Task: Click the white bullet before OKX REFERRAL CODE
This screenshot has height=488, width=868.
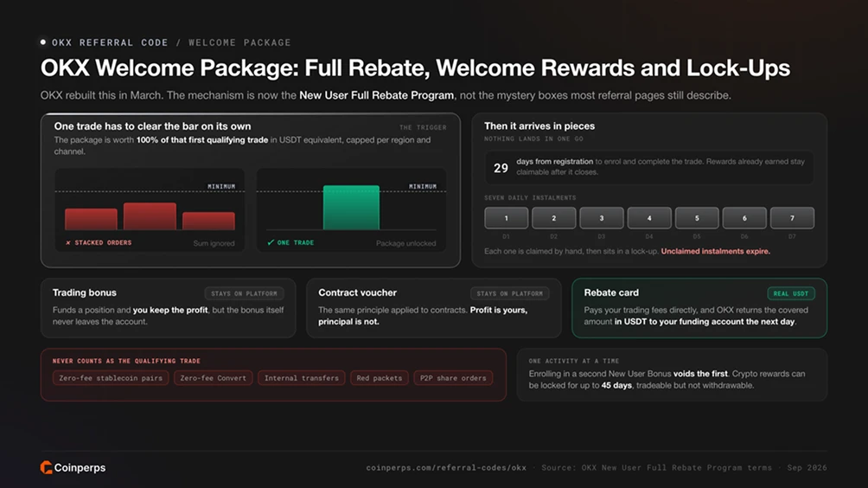Action: [43, 42]
